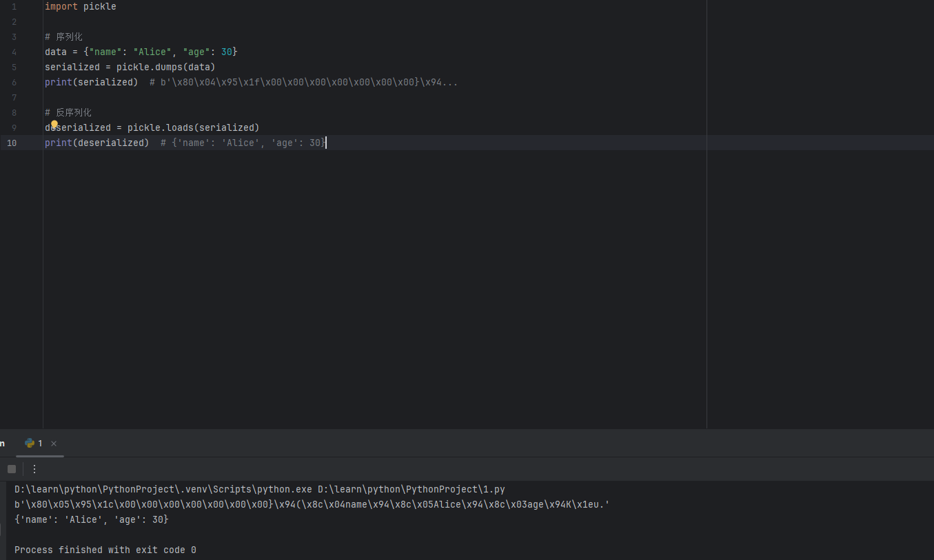Click the stop process square button
934x560 pixels.
click(12, 469)
